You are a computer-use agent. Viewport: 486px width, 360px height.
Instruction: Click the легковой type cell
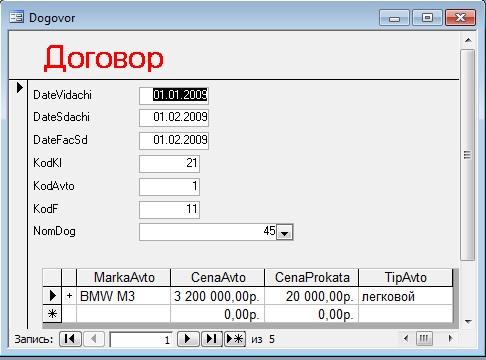(x=406, y=296)
